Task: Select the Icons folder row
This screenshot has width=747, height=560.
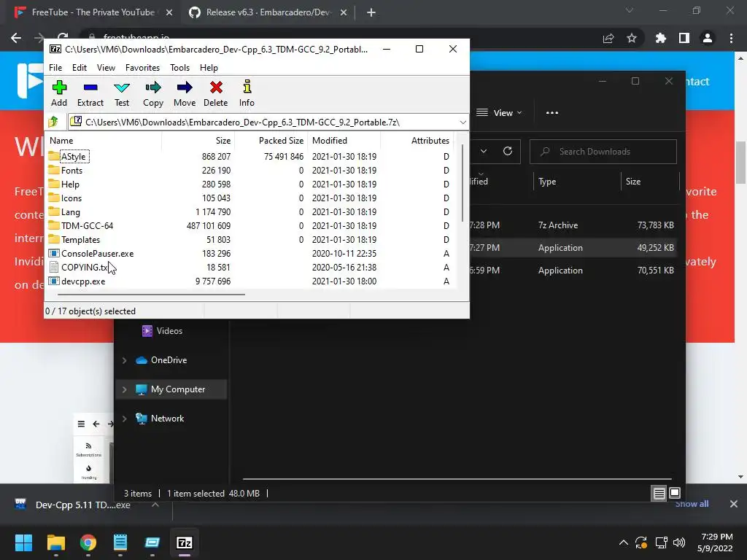Action: 249,198
